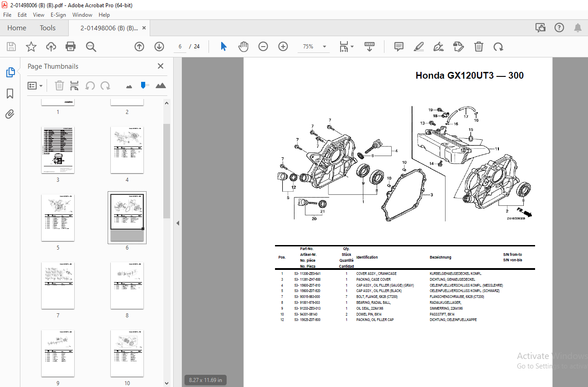Add a comment sticky note

click(398, 47)
